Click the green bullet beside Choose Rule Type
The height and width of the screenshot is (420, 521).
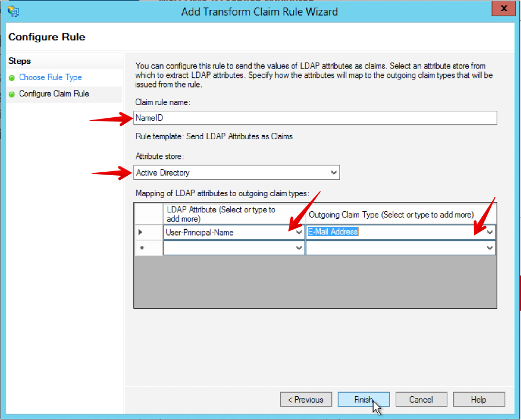tap(12, 78)
